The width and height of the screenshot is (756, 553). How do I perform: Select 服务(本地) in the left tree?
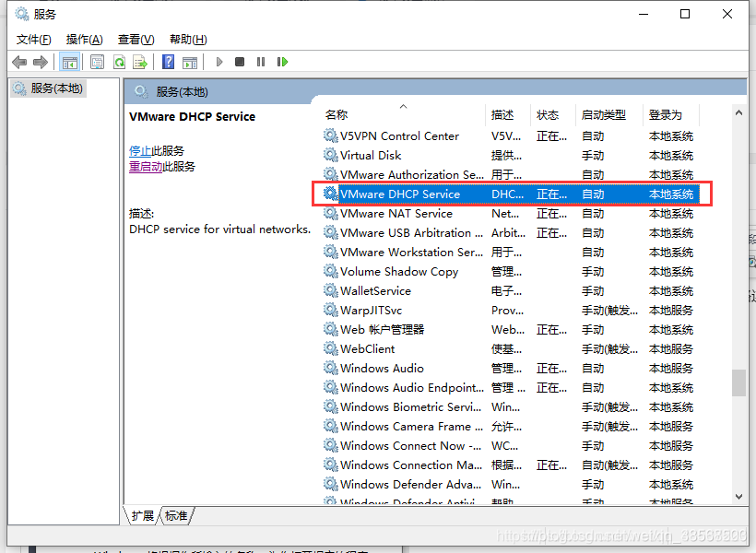click(48, 88)
